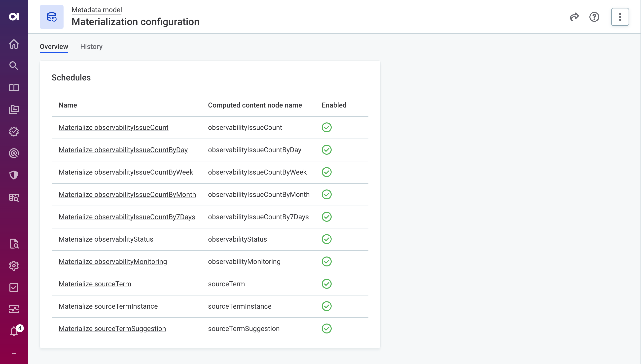Open the shield policies icon
This screenshot has width=641, height=364.
tap(14, 175)
